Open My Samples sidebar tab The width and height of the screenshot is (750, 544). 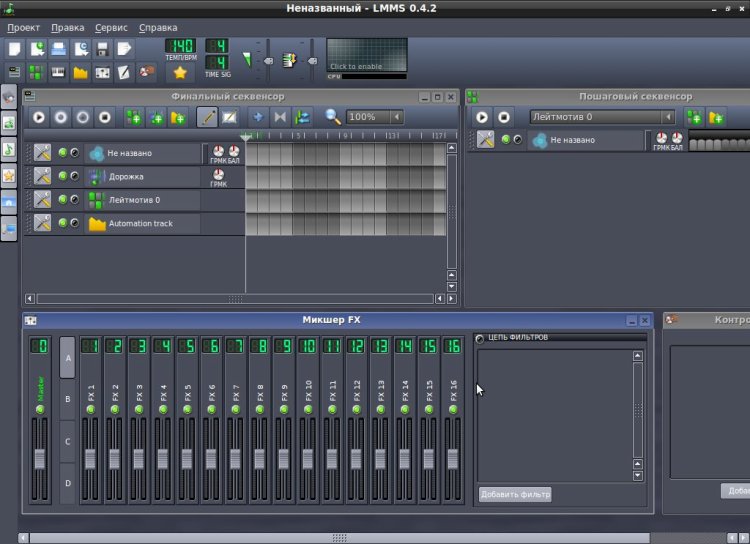[x=9, y=149]
